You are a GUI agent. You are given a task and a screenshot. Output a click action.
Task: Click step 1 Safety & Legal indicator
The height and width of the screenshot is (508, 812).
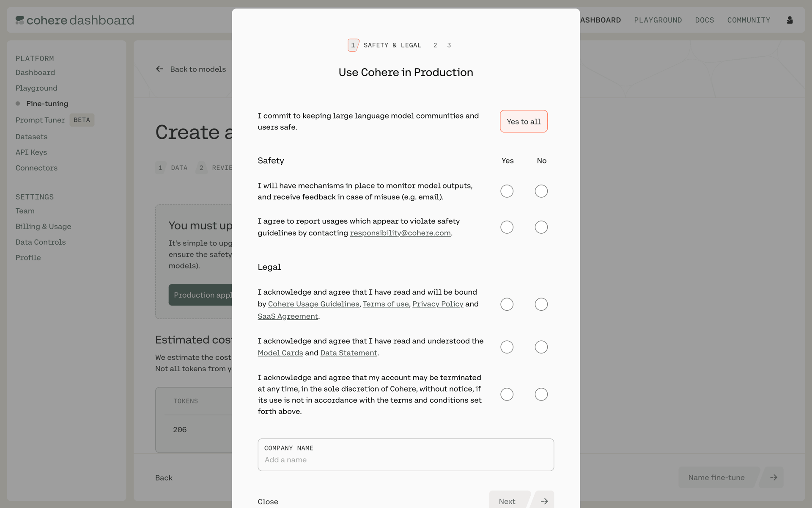pos(384,45)
